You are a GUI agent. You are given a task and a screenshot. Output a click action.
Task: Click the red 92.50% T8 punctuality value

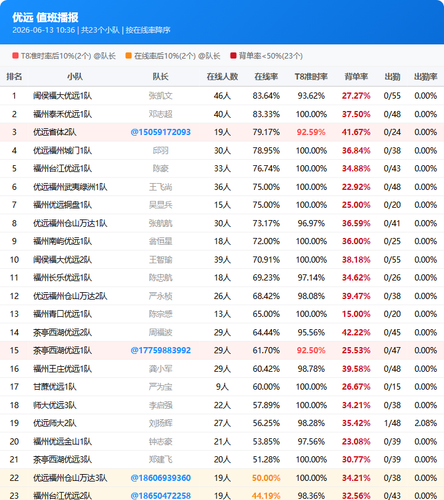pos(311,350)
